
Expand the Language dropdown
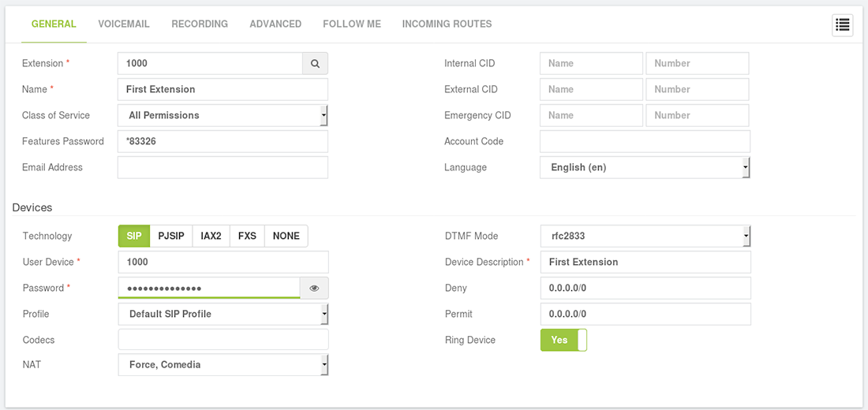645,167
